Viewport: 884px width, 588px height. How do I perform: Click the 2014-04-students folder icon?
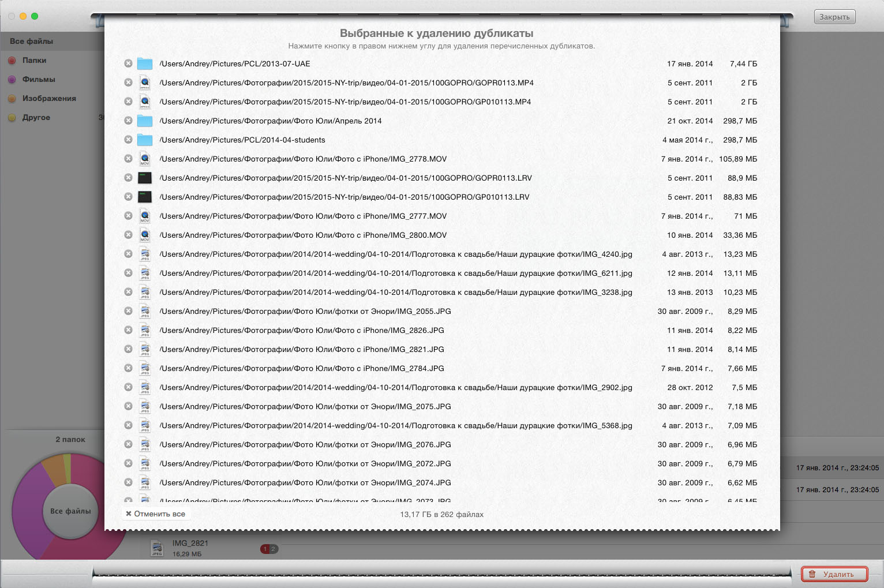click(145, 140)
